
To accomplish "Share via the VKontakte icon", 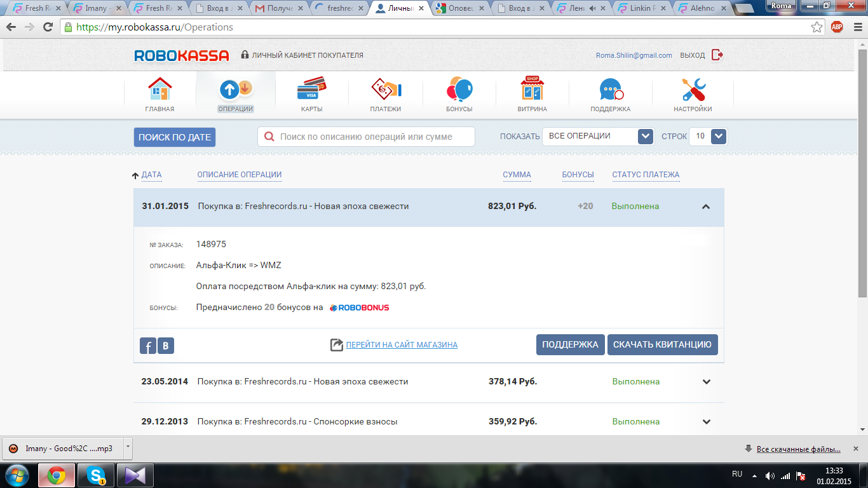I will point(166,346).
